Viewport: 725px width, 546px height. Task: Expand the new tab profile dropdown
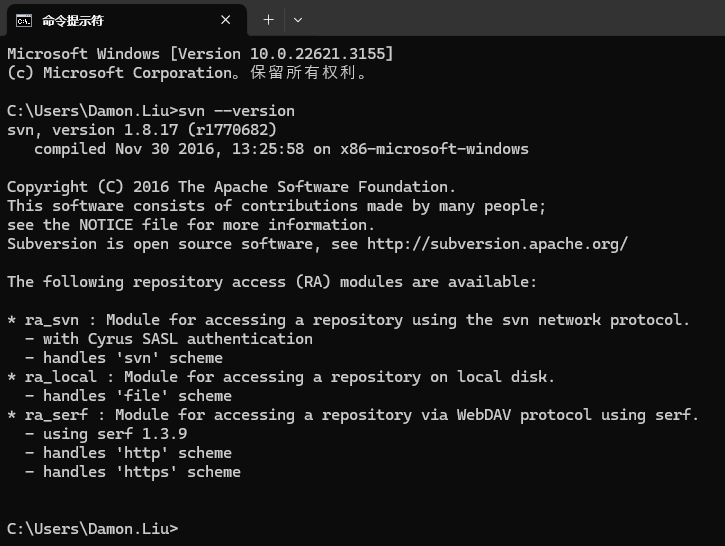(298, 20)
